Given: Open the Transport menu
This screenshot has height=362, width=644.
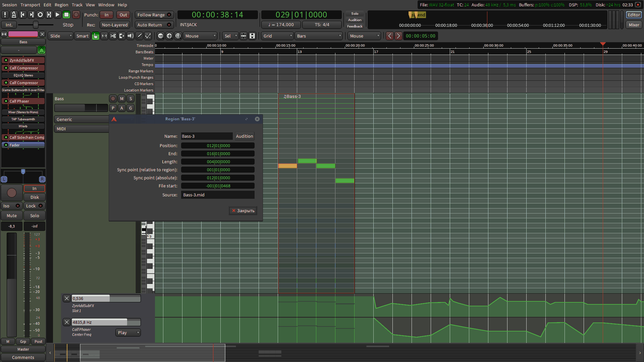Looking at the screenshot, I should coord(30,5).
